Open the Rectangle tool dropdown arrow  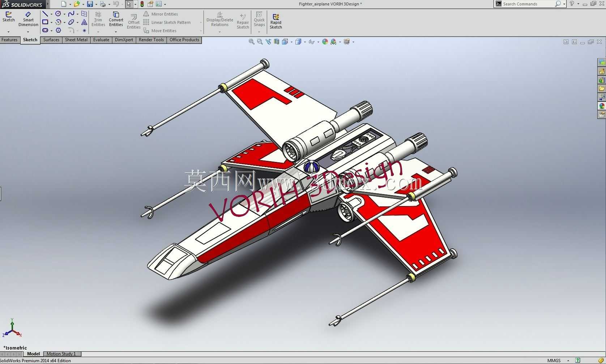point(51,22)
